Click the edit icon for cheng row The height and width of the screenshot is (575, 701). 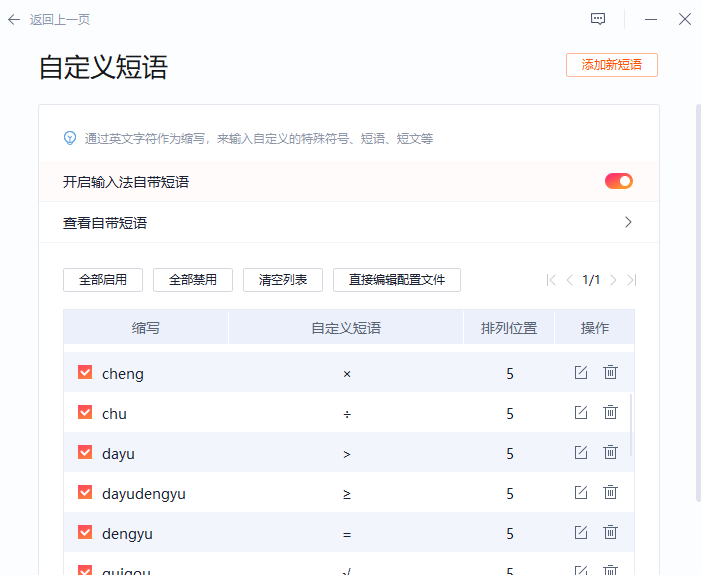[581, 373]
